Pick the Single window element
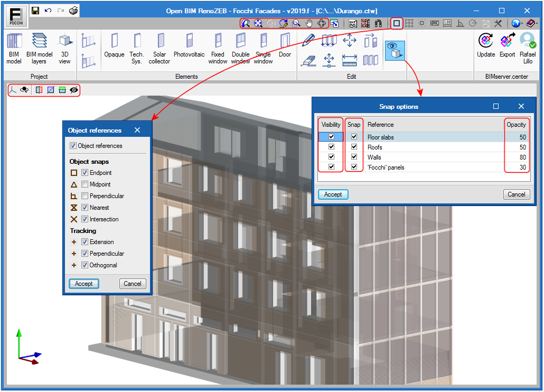The height and width of the screenshot is (392, 544). coord(264,49)
